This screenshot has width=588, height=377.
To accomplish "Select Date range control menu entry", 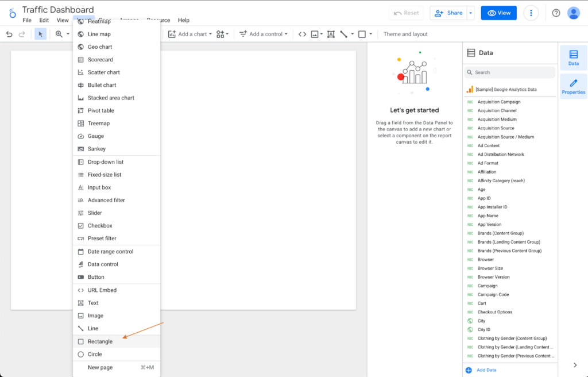I will coord(117,251).
